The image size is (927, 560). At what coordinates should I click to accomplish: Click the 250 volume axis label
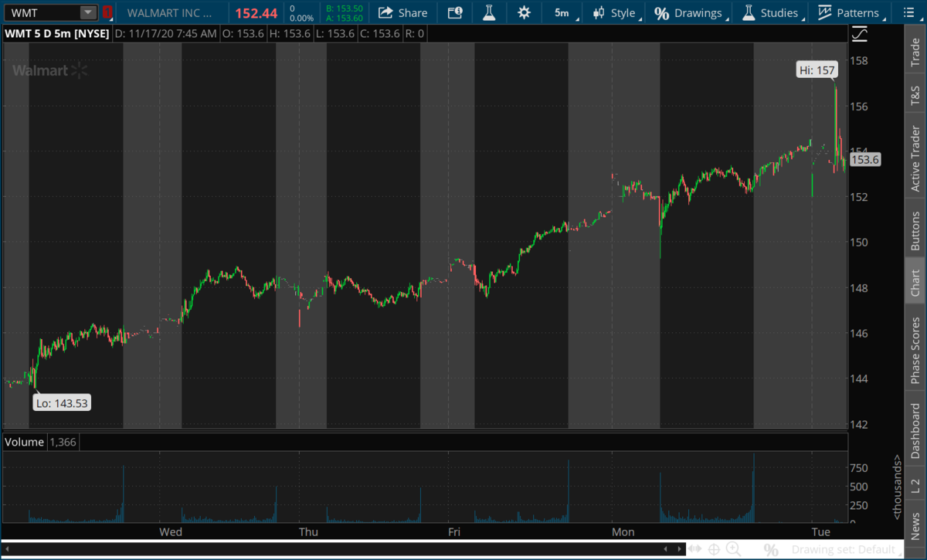859,506
